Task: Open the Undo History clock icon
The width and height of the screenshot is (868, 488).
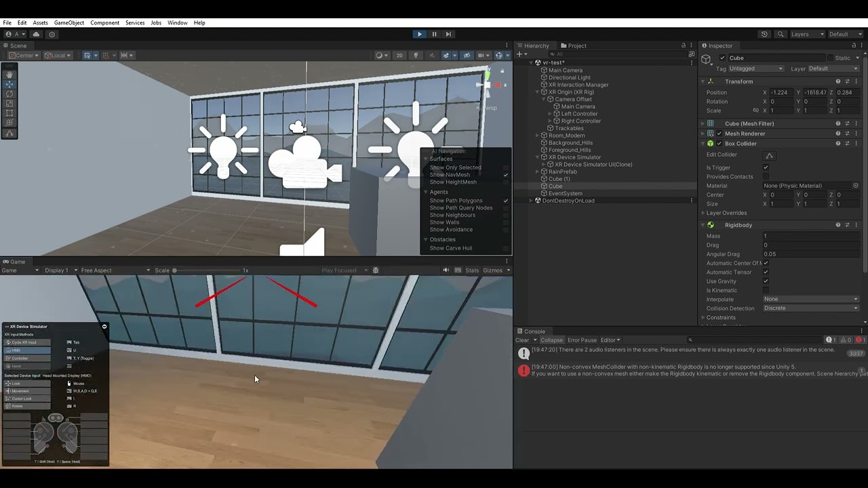Action: [x=764, y=34]
